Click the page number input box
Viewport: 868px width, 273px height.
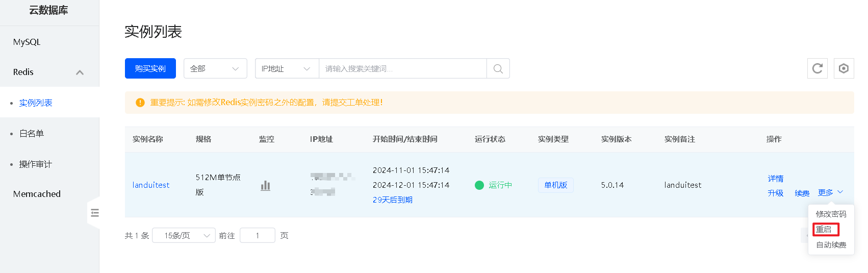point(257,235)
